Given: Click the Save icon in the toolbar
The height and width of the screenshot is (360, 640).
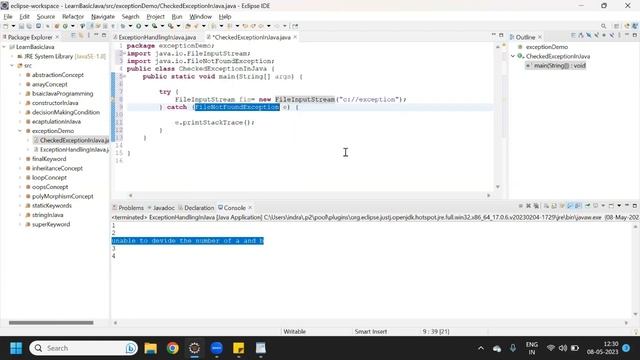Looking at the screenshot, I should coord(21,26).
